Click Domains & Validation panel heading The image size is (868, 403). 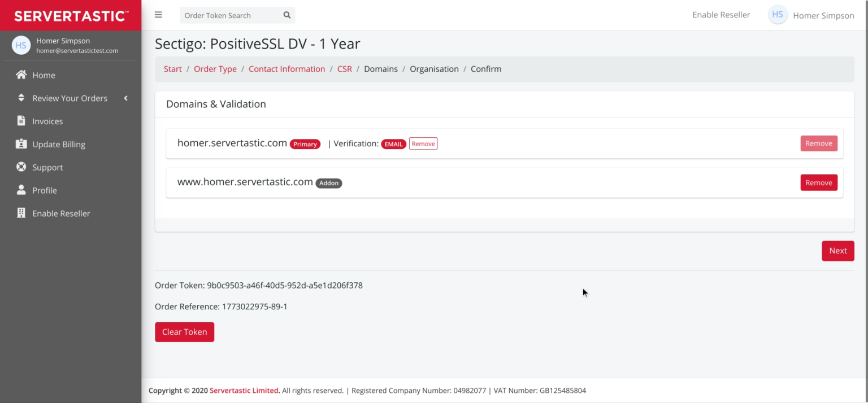point(216,104)
